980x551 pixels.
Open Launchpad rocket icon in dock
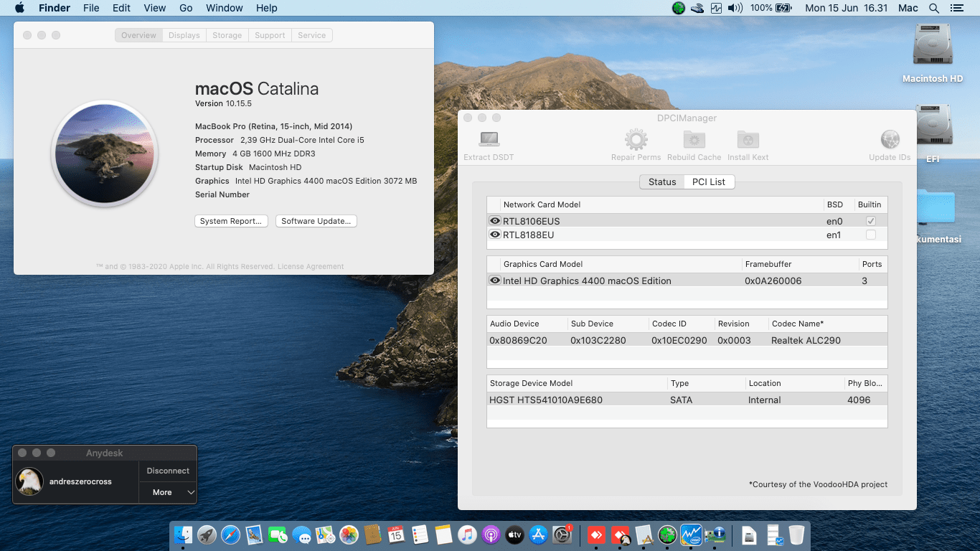[207, 534]
